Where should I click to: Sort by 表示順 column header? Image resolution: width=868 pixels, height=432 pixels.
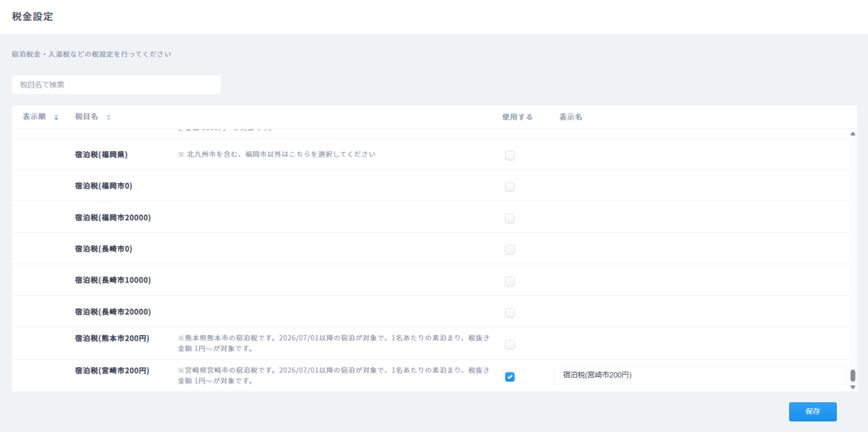[x=34, y=117]
